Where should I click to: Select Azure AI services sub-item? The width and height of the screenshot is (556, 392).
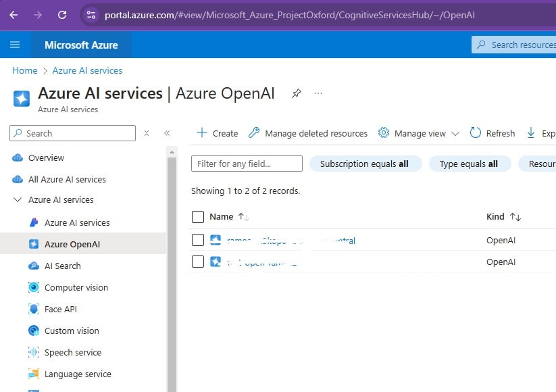tap(77, 223)
